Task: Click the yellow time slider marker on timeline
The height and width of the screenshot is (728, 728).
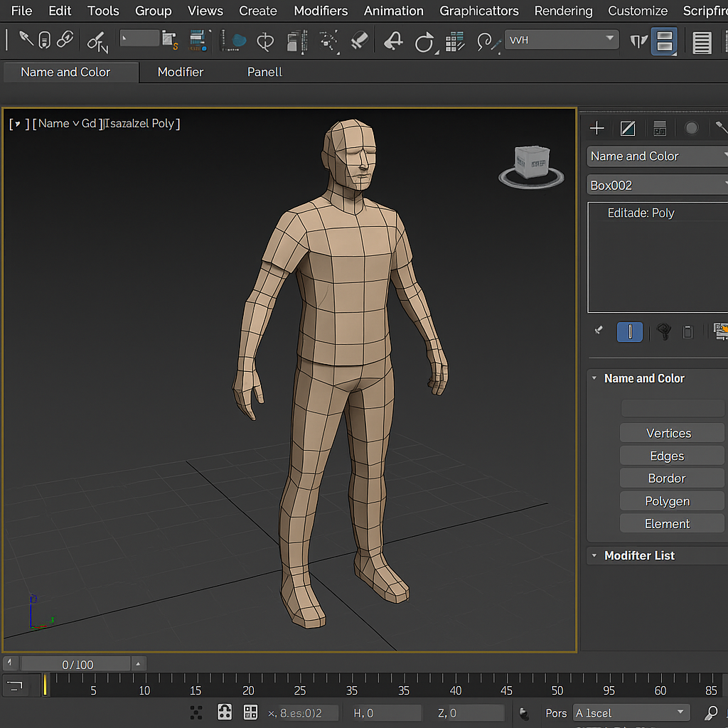Action: click(45, 685)
